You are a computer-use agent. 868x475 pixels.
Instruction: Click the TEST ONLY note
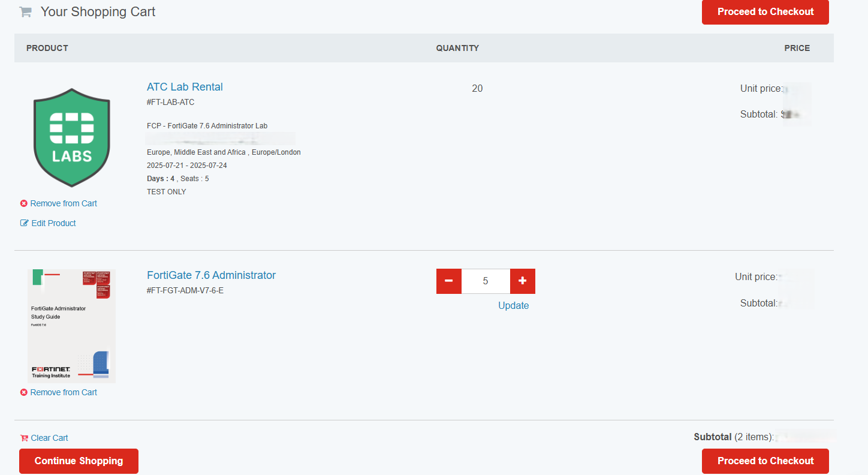pyautogui.click(x=167, y=192)
